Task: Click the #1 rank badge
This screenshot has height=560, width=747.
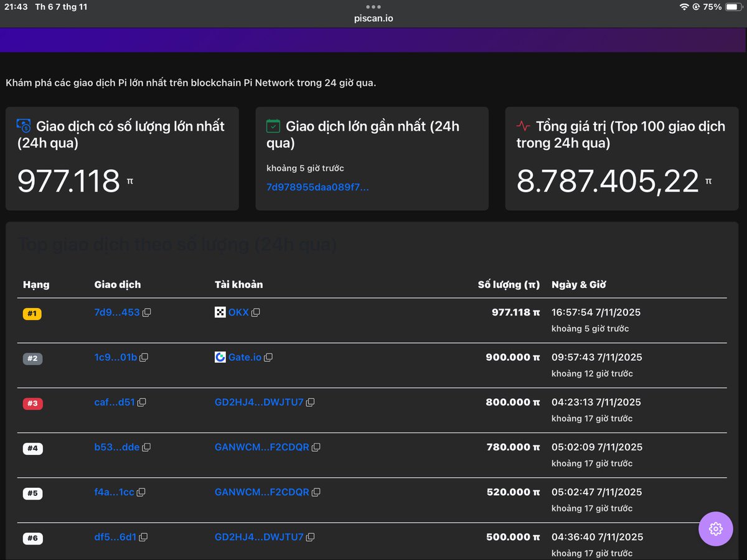Action: [x=32, y=314]
